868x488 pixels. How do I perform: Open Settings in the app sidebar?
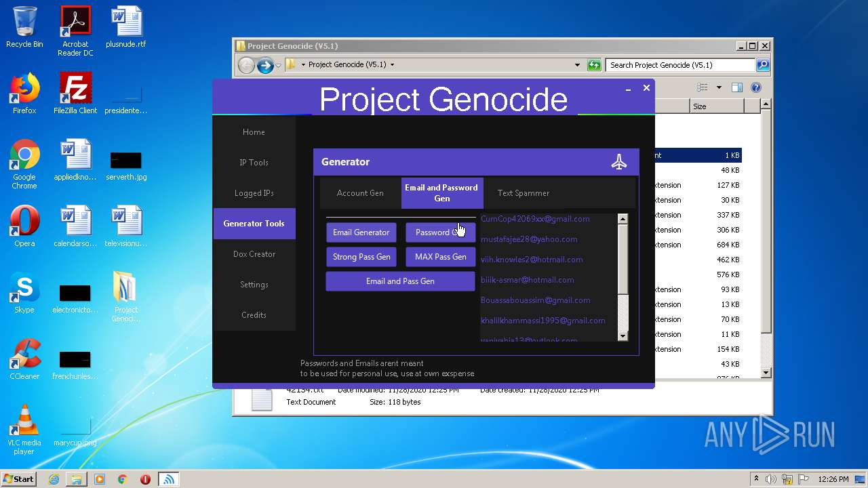pyautogui.click(x=254, y=285)
